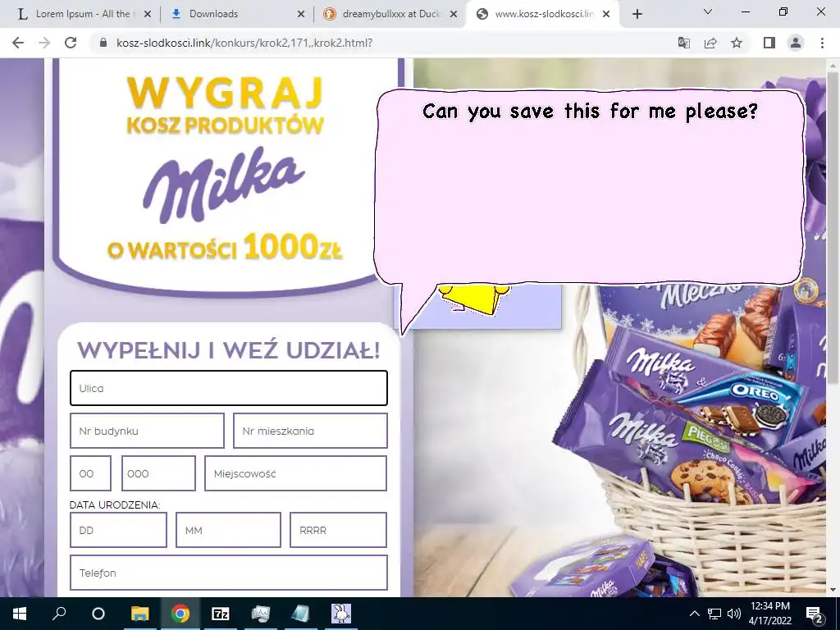
Task: Select the www.kosz-slodkosci.link tab
Action: 543,14
